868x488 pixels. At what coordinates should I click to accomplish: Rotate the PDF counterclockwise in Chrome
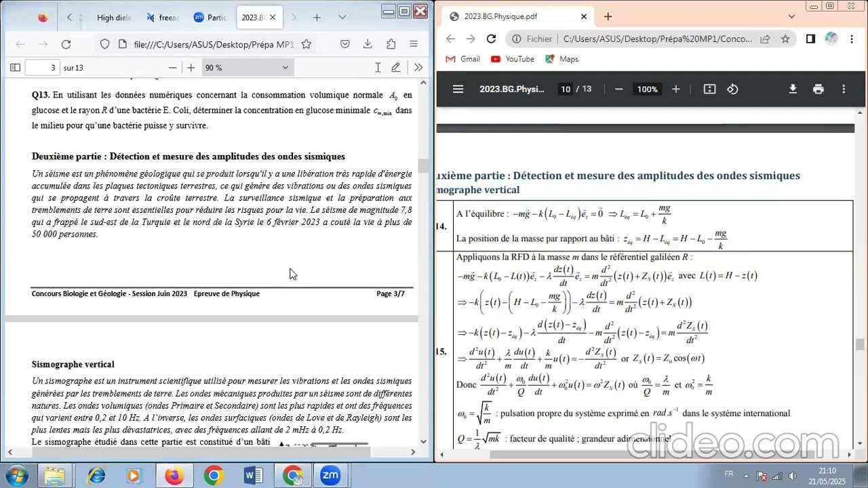pos(732,89)
